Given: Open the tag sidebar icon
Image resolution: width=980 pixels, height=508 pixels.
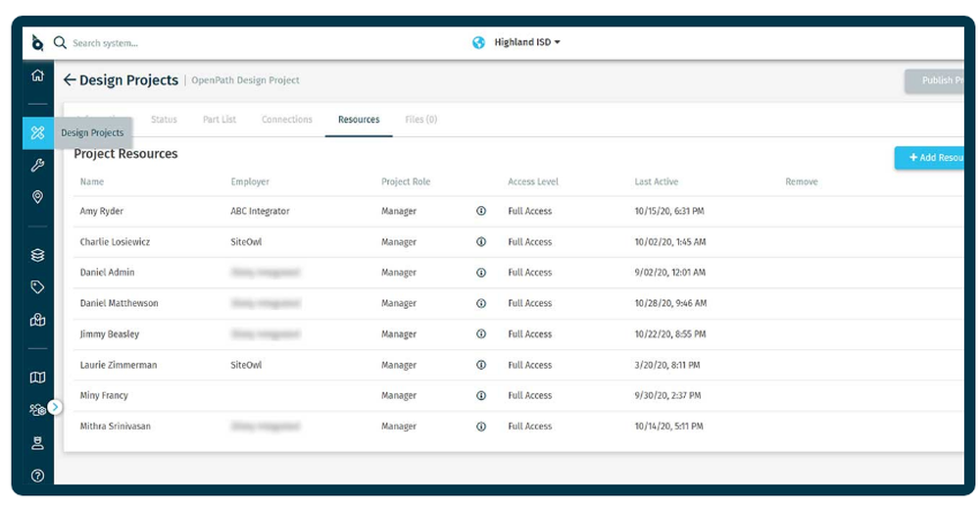Looking at the screenshot, I should (x=37, y=287).
